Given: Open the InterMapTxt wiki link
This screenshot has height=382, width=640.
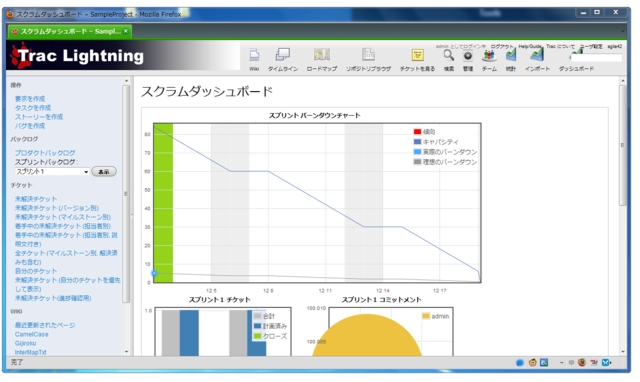Looking at the screenshot, I should click(31, 352).
